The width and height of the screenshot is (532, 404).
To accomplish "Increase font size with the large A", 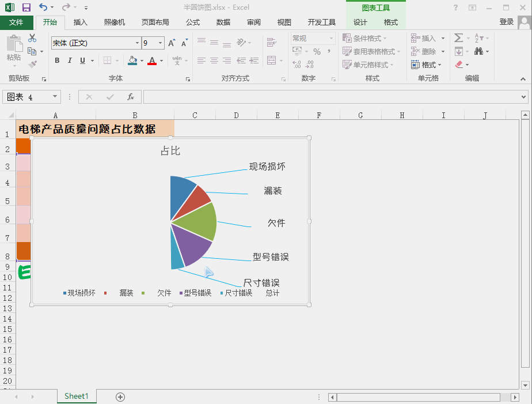I will point(172,43).
